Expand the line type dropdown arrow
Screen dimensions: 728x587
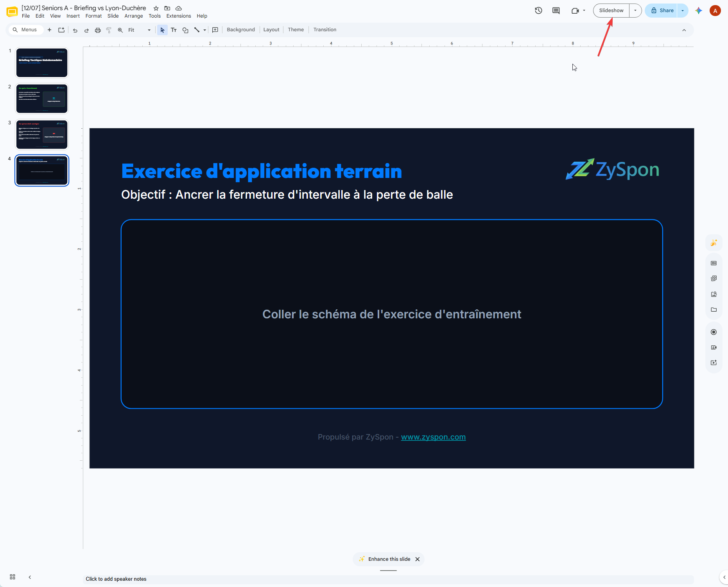click(x=205, y=30)
